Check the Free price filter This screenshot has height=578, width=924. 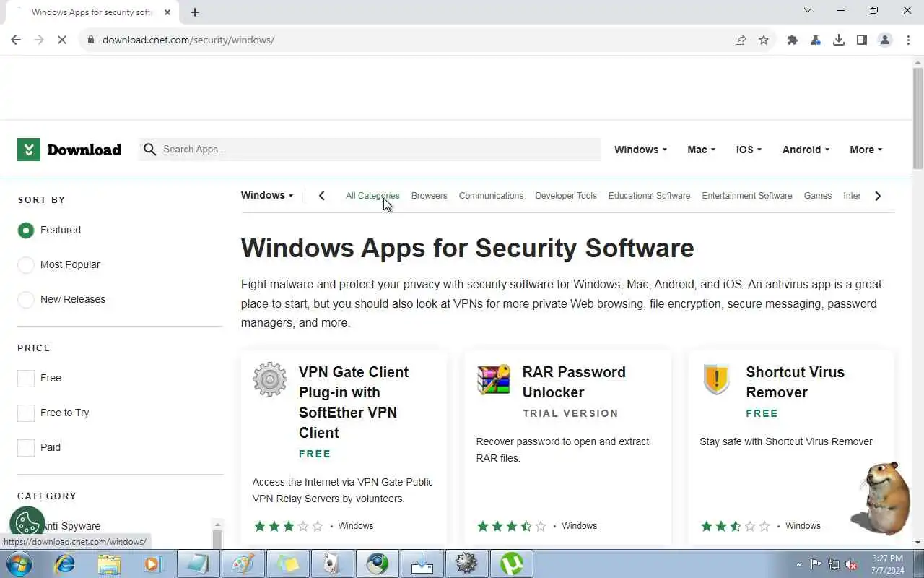[26, 378]
